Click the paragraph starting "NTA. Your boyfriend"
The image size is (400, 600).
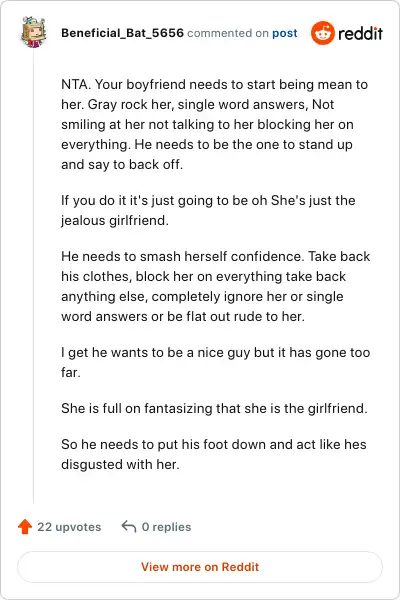(x=214, y=124)
